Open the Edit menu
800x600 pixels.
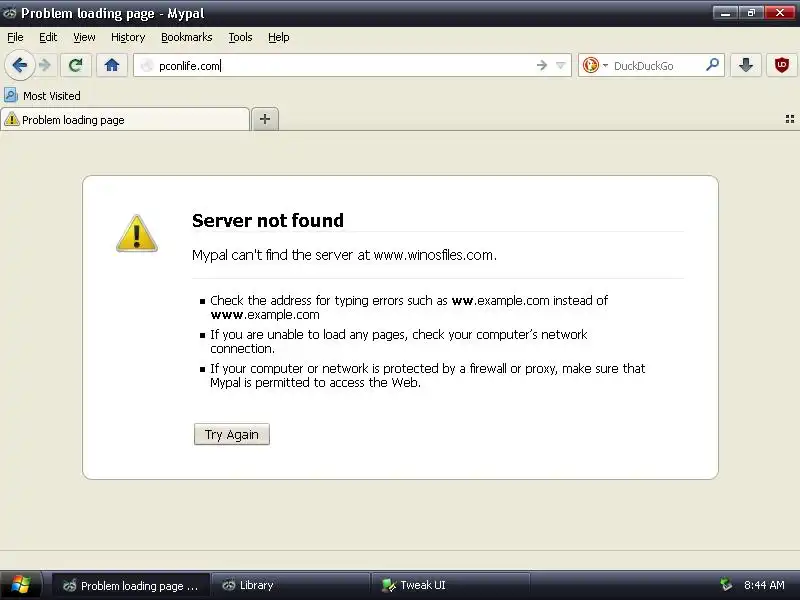[x=48, y=37]
